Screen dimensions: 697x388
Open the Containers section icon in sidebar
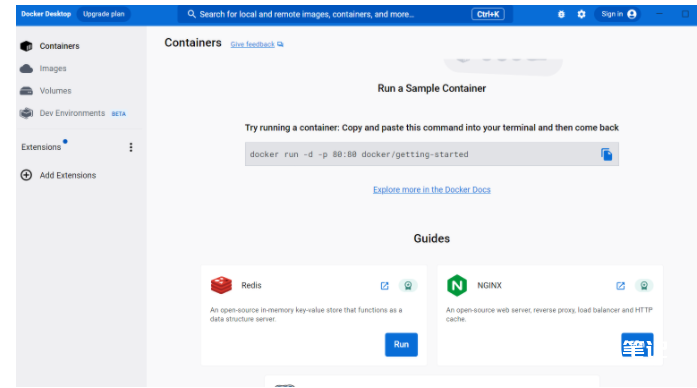pyautogui.click(x=26, y=46)
